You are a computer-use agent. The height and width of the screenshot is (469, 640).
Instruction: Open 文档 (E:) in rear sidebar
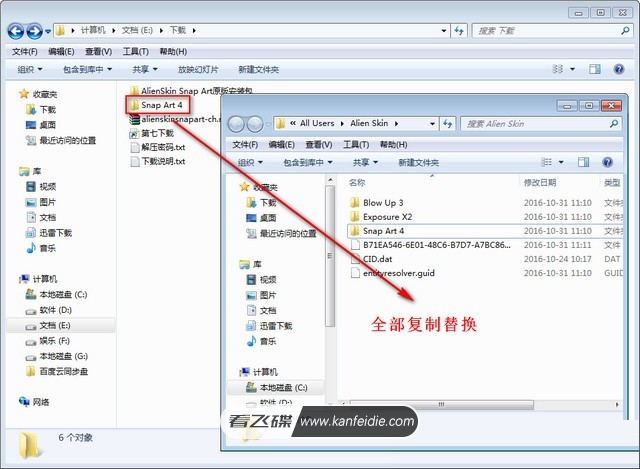tap(48, 325)
